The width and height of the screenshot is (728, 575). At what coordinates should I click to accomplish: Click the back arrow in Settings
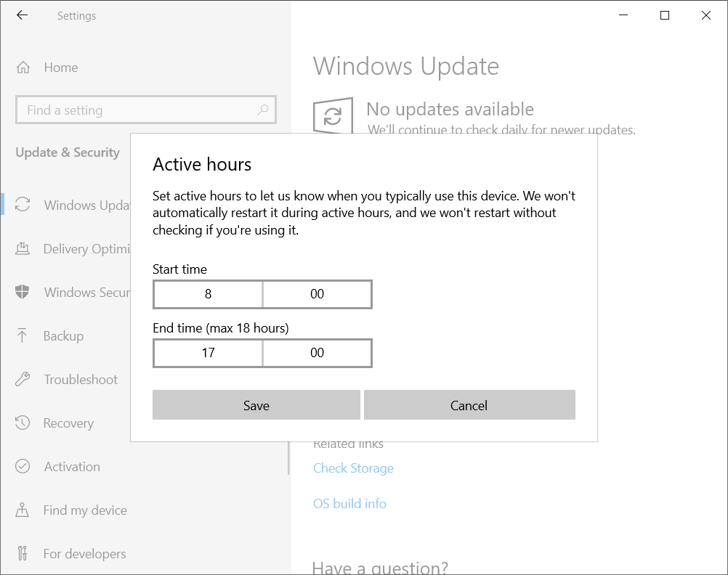22,15
